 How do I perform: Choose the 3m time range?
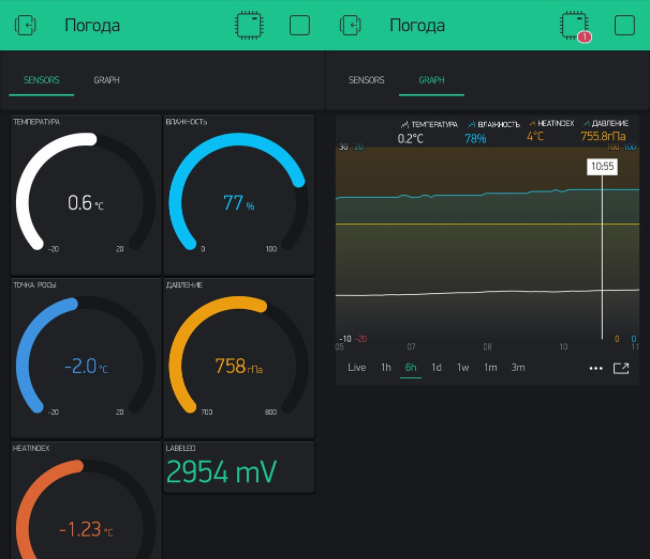click(x=518, y=367)
